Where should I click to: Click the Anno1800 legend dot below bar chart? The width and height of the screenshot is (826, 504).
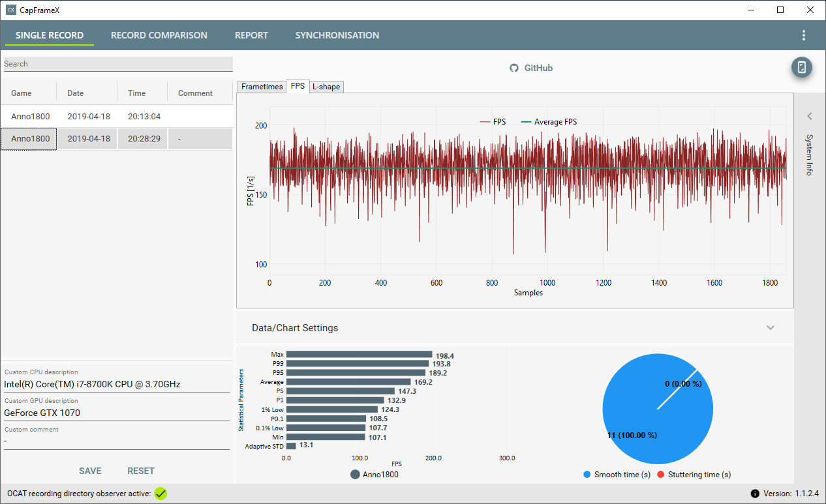355,475
